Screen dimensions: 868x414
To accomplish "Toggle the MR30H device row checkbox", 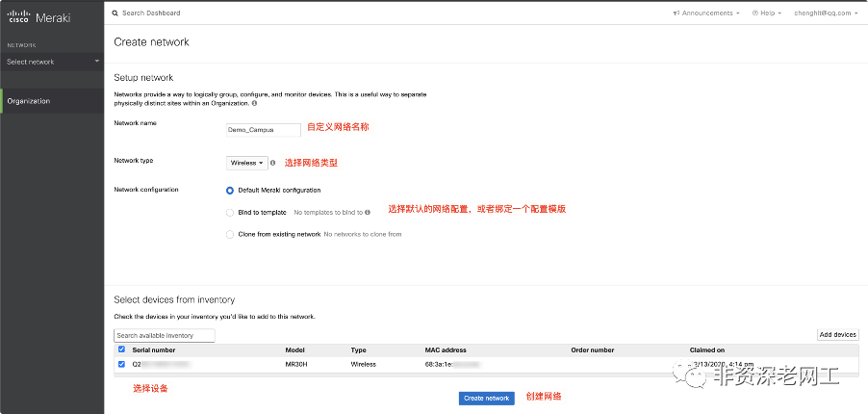I will pyautogui.click(x=122, y=364).
